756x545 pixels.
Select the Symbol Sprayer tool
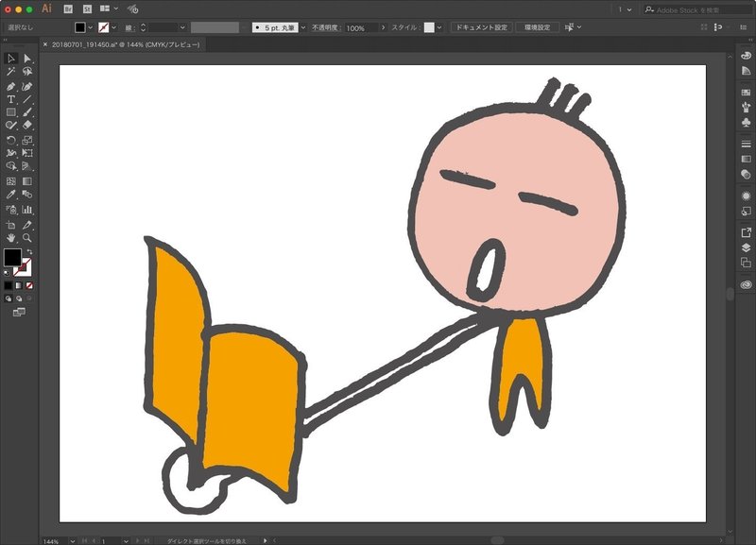10,210
